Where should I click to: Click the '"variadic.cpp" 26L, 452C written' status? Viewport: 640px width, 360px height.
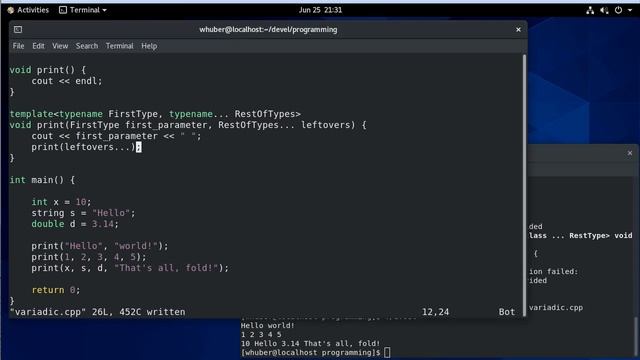click(x=97, y=312)
